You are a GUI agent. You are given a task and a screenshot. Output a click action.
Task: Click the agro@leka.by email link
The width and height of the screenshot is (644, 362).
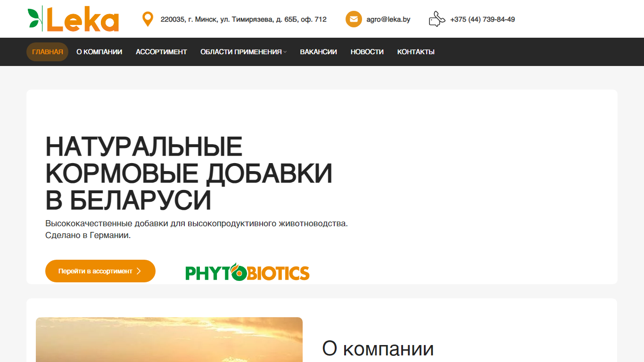click(388, 19)
